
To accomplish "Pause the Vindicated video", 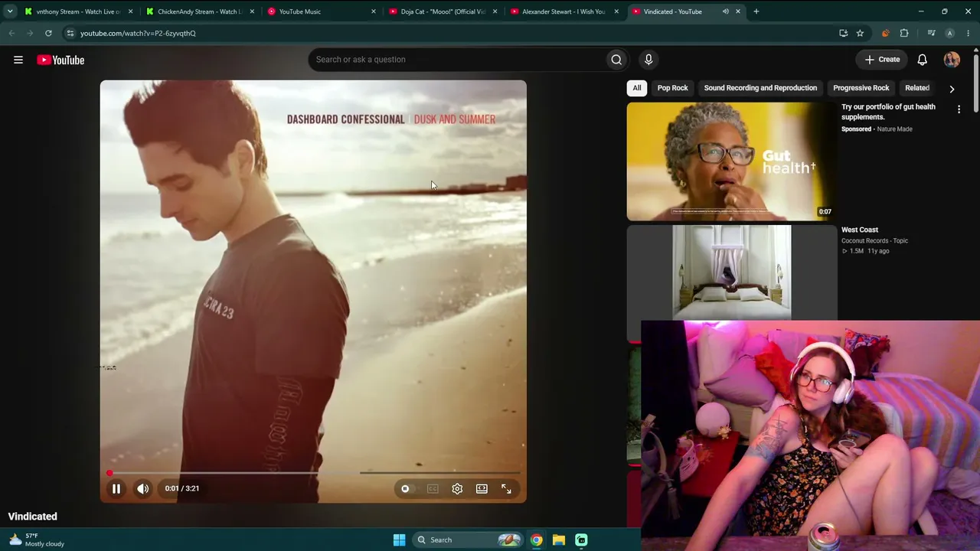I will click(116, 488).
